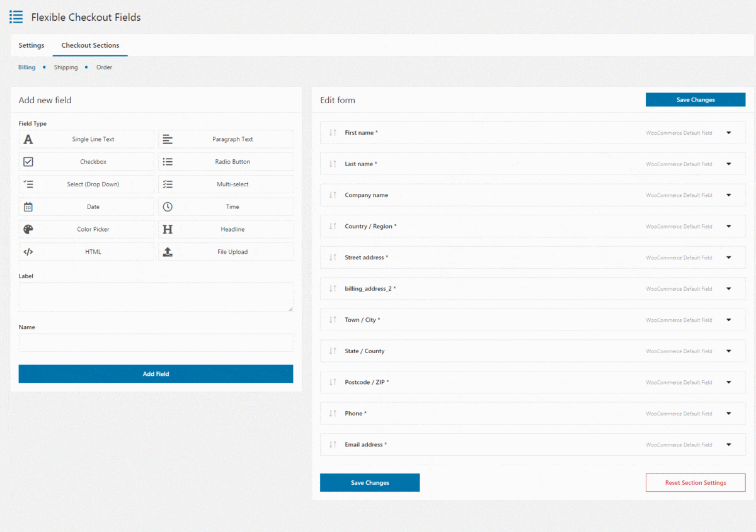756x532 pixels.
Task: Click sort handle for Street address field
Action: 333,258
